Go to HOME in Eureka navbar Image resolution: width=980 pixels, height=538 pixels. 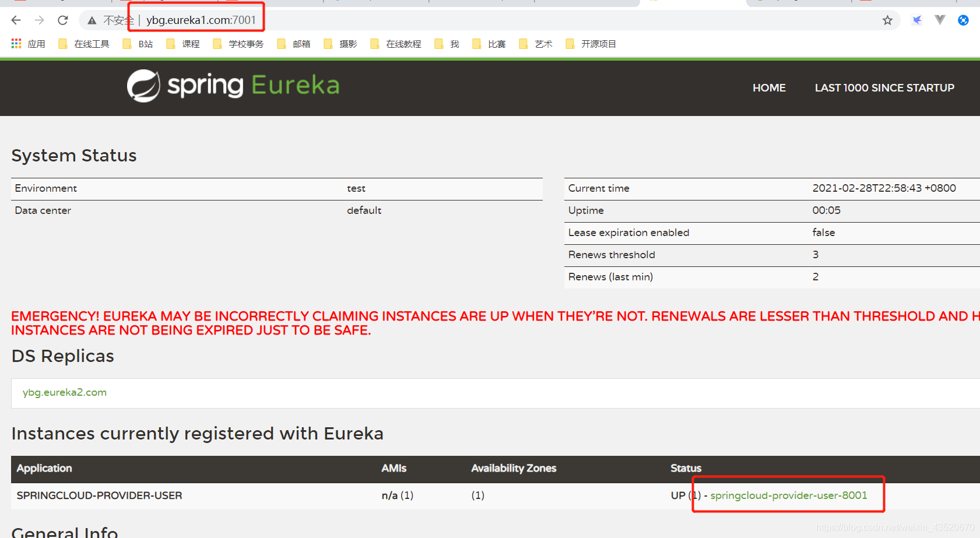[769, 88]
